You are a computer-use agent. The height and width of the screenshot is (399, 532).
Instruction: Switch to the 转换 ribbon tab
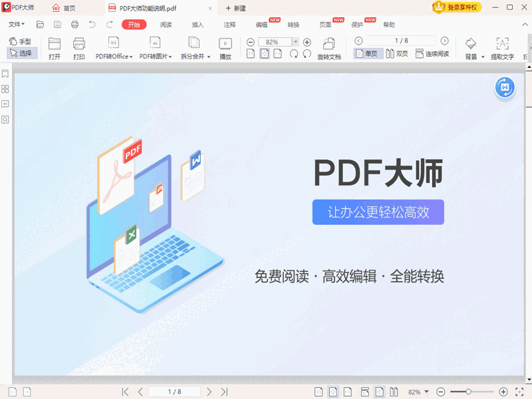coord(293,25)
